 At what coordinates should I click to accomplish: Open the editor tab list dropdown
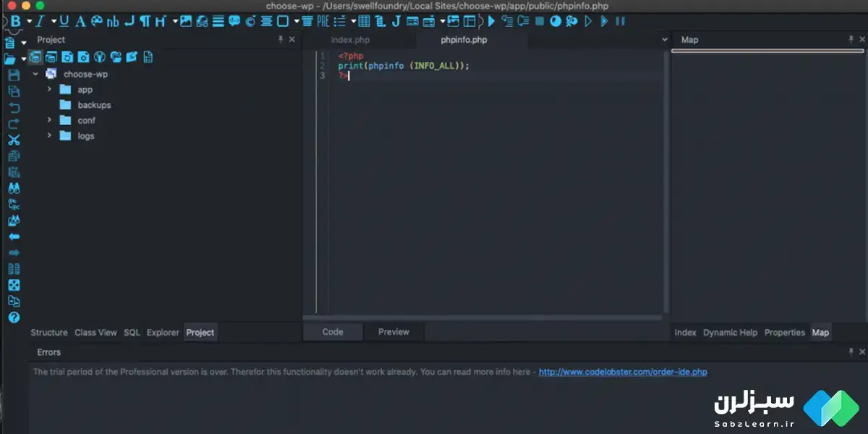[664, 40]
